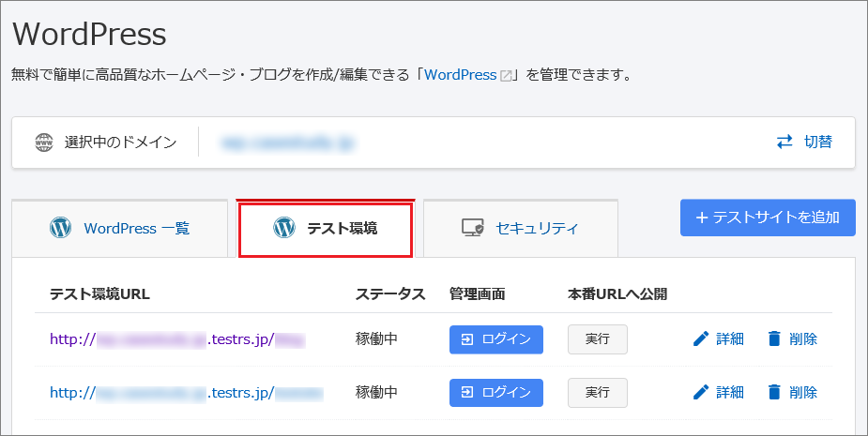Image resolution: width=868 pixels, height=436 pixels.
Task: Click trash icon in first row
Action: 774,338
